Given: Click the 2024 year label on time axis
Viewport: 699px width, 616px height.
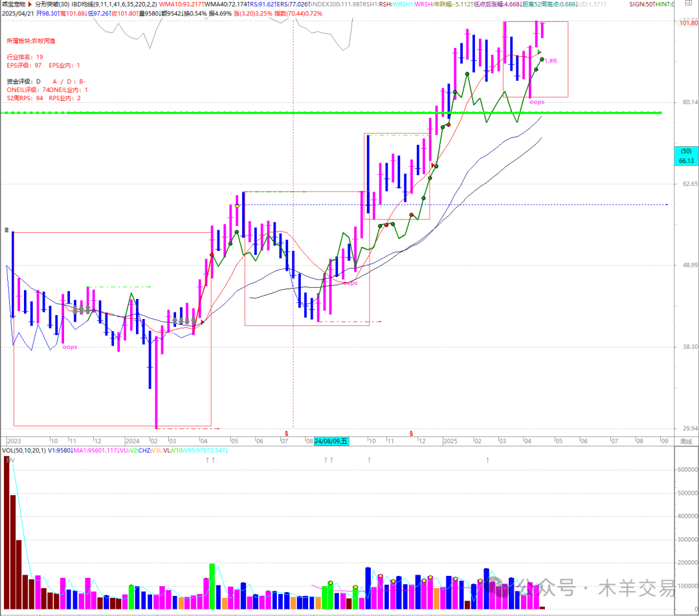Looking at the screenshot, I should [133, 441].
